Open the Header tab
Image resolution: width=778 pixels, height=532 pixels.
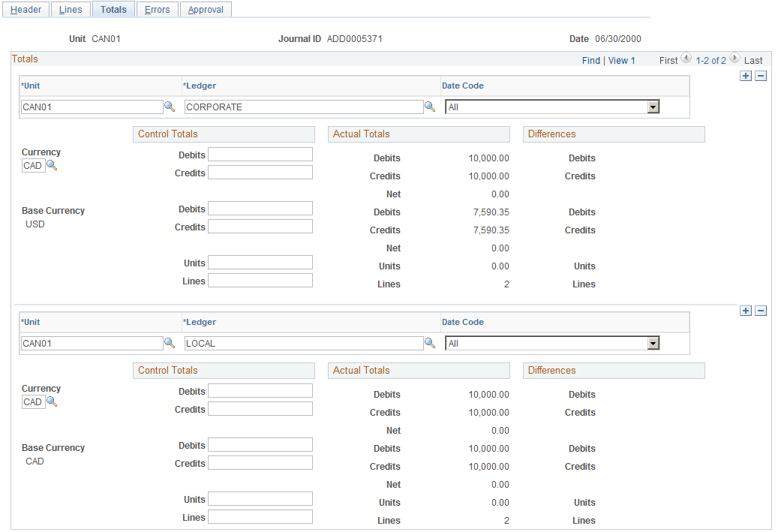[x=26, y=10]
